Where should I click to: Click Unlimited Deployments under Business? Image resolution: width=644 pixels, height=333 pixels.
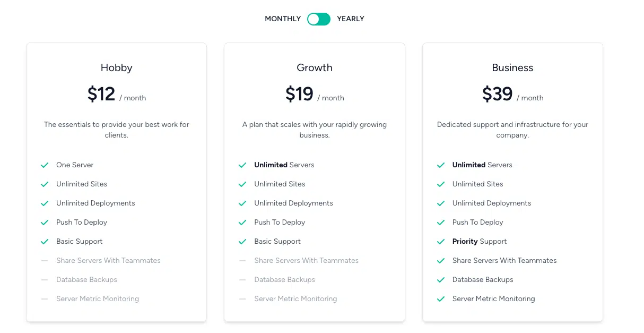tap(492, 203)
